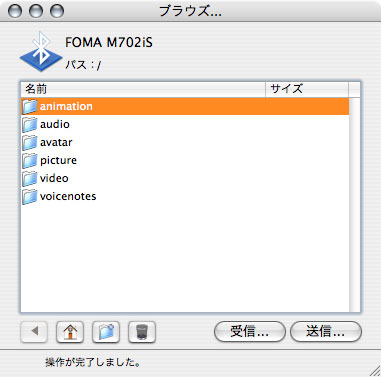Click the window resize grip corner
Viewport: 381px width, 377px height.
tap(375, 371)
